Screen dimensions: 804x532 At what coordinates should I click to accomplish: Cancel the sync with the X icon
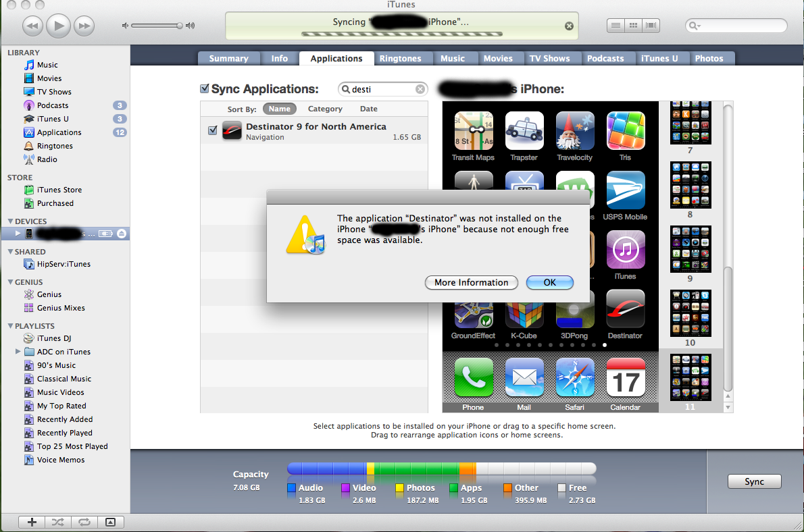coord(569,26)
